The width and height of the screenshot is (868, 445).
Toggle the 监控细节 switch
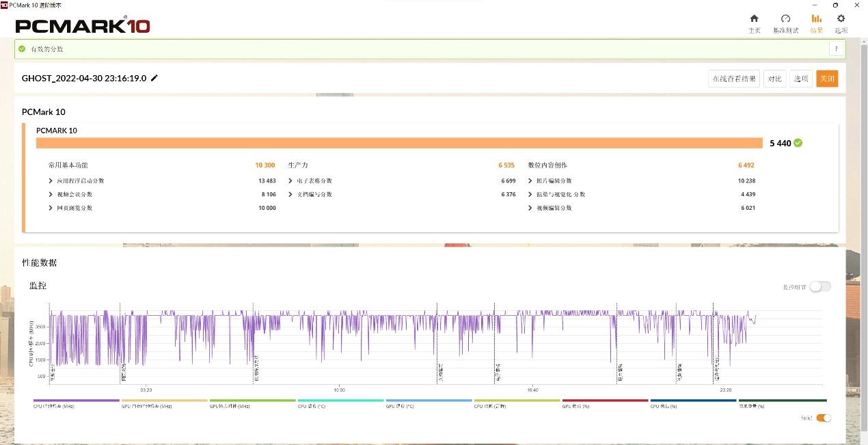[820, 287]
